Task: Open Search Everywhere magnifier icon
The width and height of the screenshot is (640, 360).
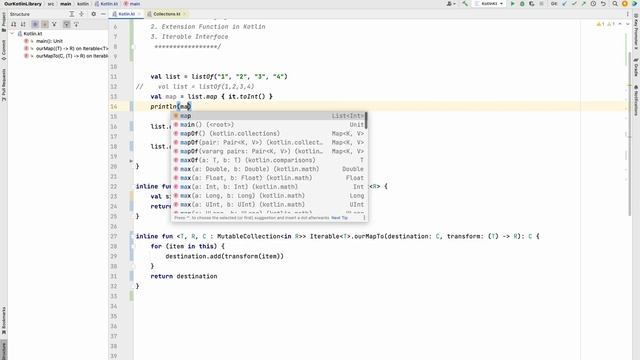Action: pyautogui.click(x=615, y=4)
